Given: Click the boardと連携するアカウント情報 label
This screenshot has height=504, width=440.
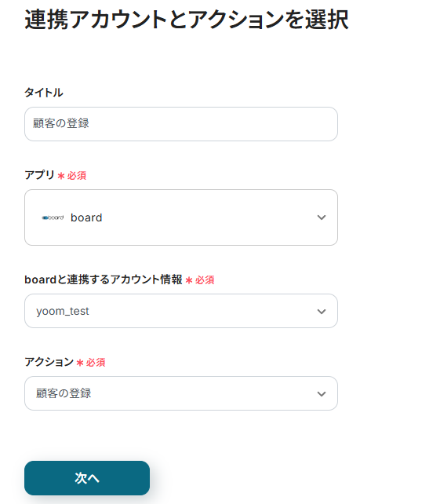Looking at the screenshot, I should (x=104, y=279).
